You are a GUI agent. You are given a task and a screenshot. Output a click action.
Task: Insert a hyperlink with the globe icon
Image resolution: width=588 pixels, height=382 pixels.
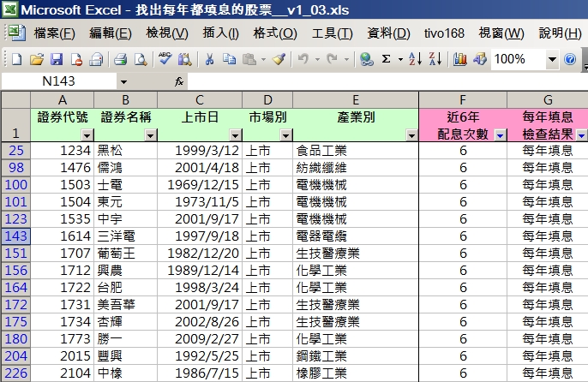(x=366, y=59)
